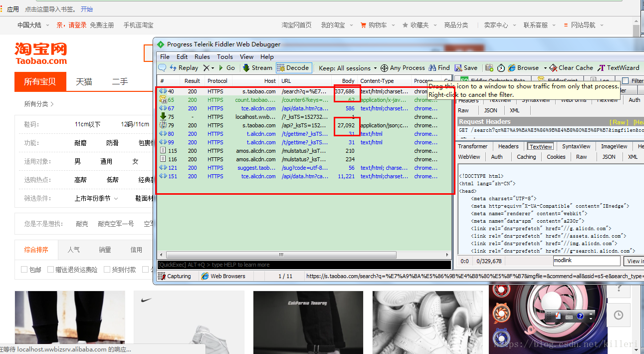
Task: Select session 75 localhost.wwb row
Action: pyautogui.click(x=304, y=117)
